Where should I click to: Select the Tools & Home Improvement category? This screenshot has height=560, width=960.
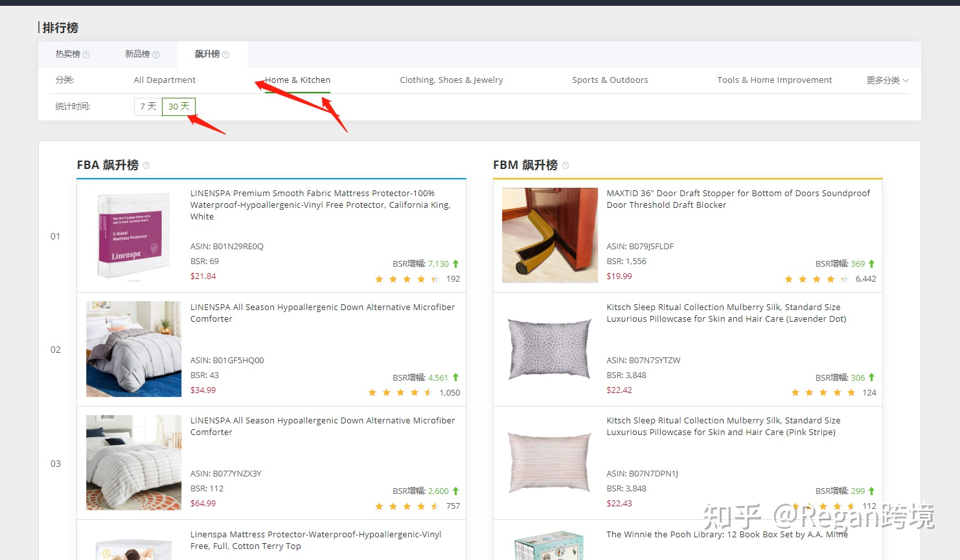[x=775, y=80]
